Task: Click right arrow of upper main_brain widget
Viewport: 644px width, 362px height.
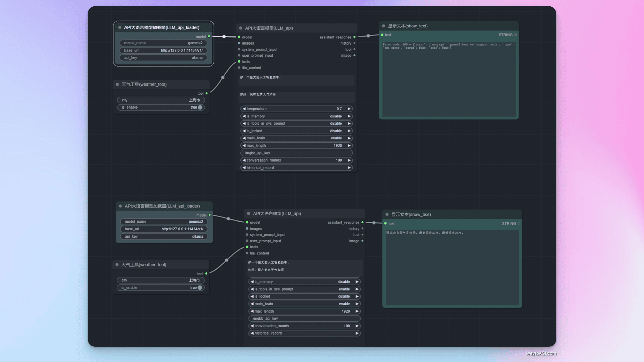Action: pos(349,138)
